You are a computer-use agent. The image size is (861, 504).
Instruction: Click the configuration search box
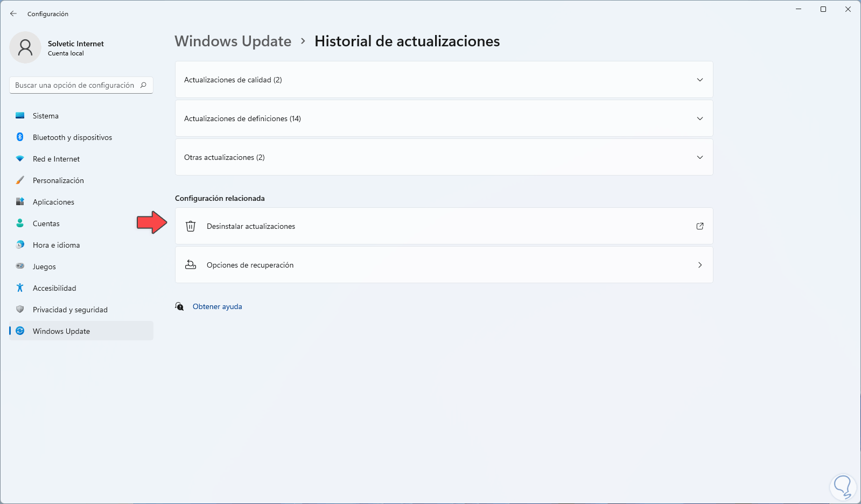coord(81,85)
